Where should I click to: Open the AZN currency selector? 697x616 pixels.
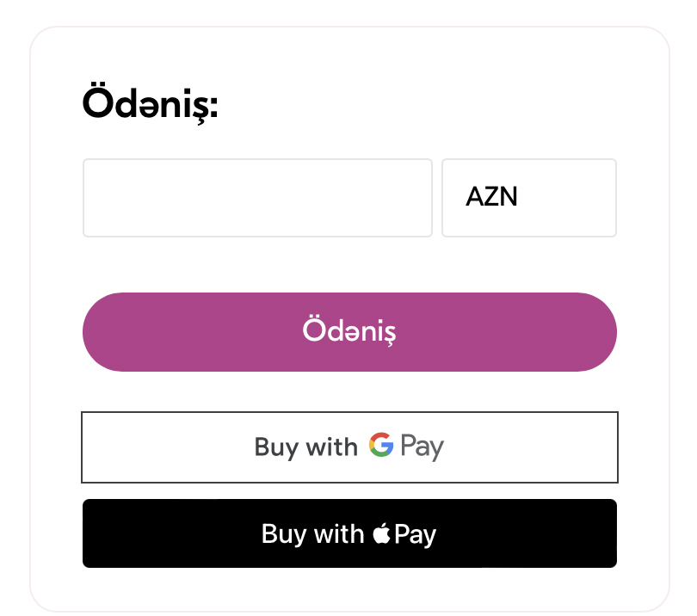529,198
